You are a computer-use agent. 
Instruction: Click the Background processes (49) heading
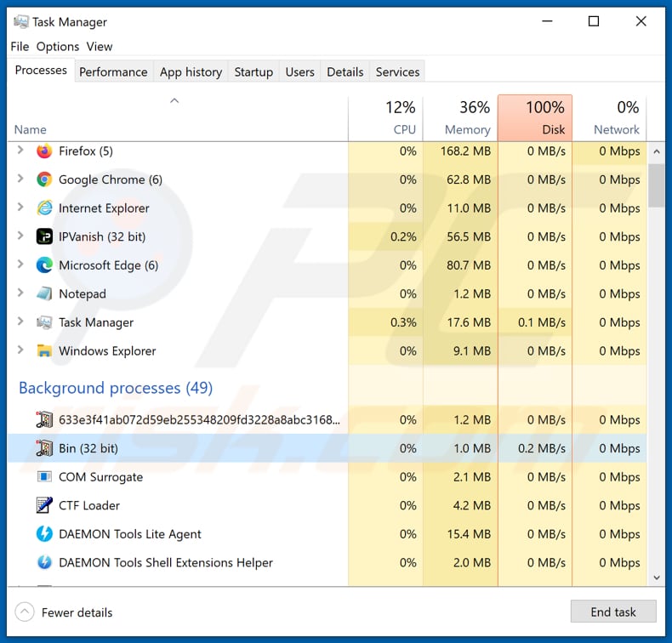pyautogui.click(x=116, y=388)
